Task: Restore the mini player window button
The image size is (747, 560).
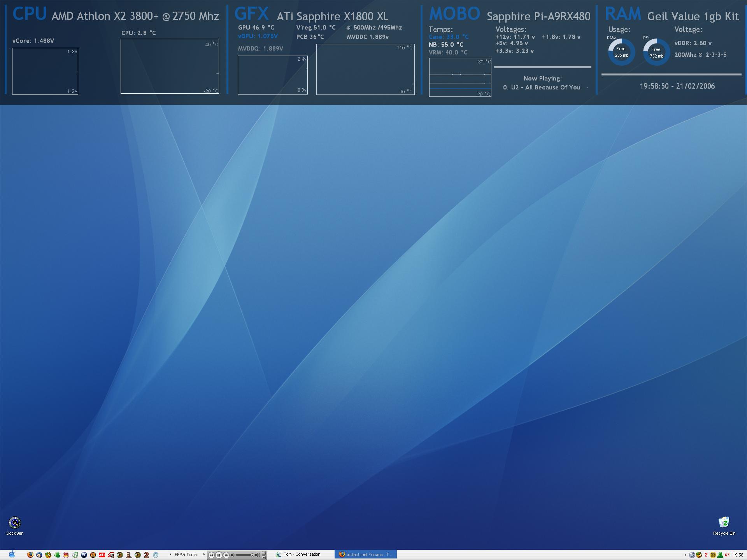Action: point(264,553)
